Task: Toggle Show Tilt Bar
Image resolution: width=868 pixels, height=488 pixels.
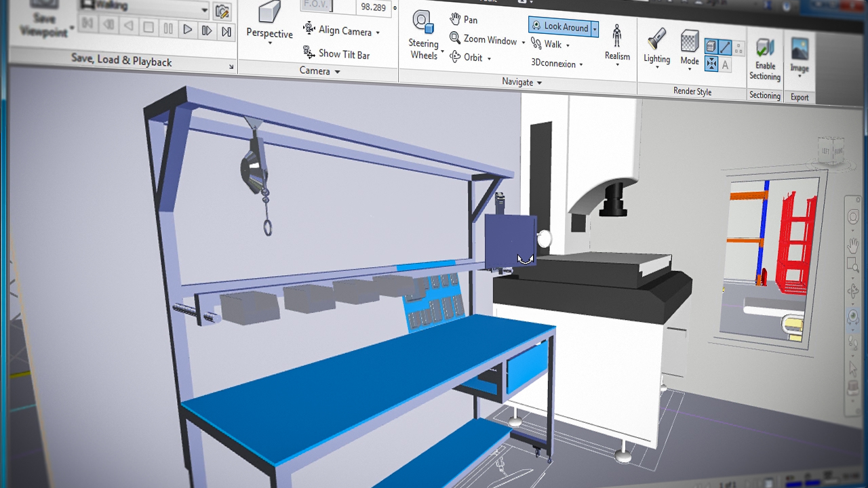Action: [336, 54]
